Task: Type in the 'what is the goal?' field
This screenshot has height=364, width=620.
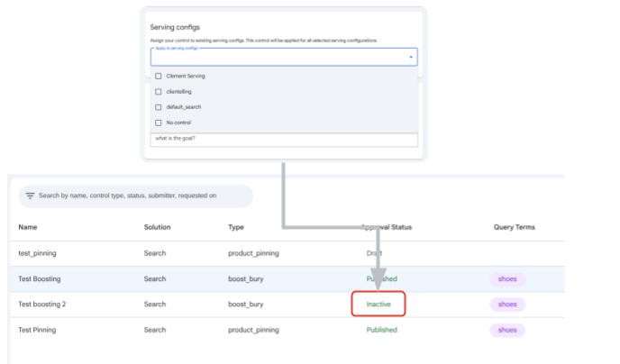Action: 283,140
